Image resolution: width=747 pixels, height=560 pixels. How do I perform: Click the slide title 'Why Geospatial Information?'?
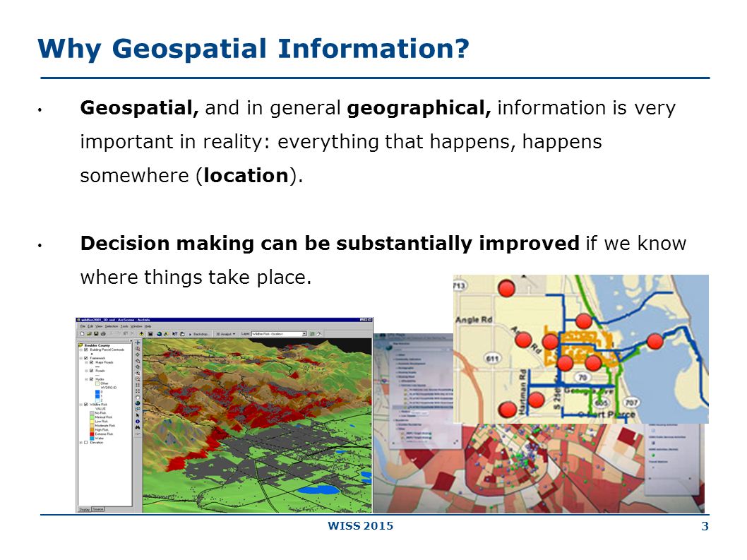[253, 49]
